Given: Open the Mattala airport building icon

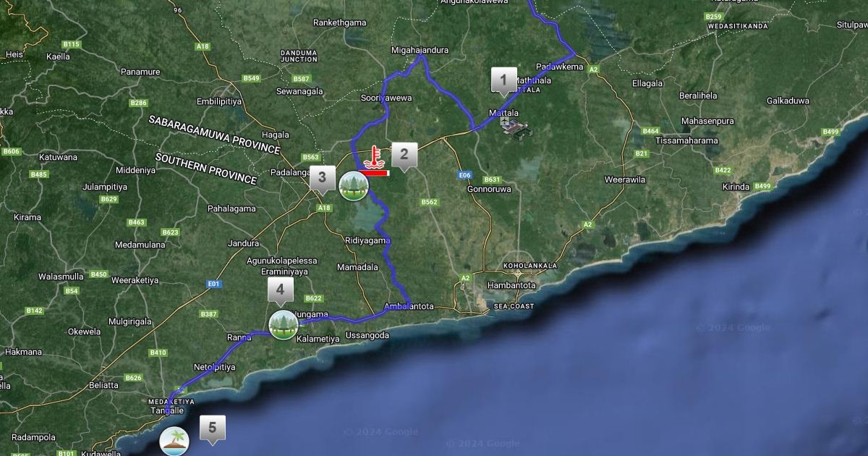Looking at the screenshot, I should click(516, 128).
